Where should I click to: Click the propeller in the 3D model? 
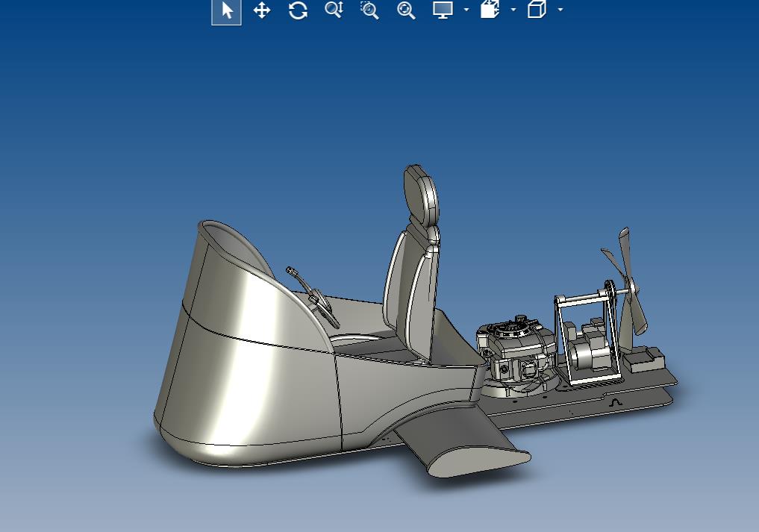(x=628, y=290)
